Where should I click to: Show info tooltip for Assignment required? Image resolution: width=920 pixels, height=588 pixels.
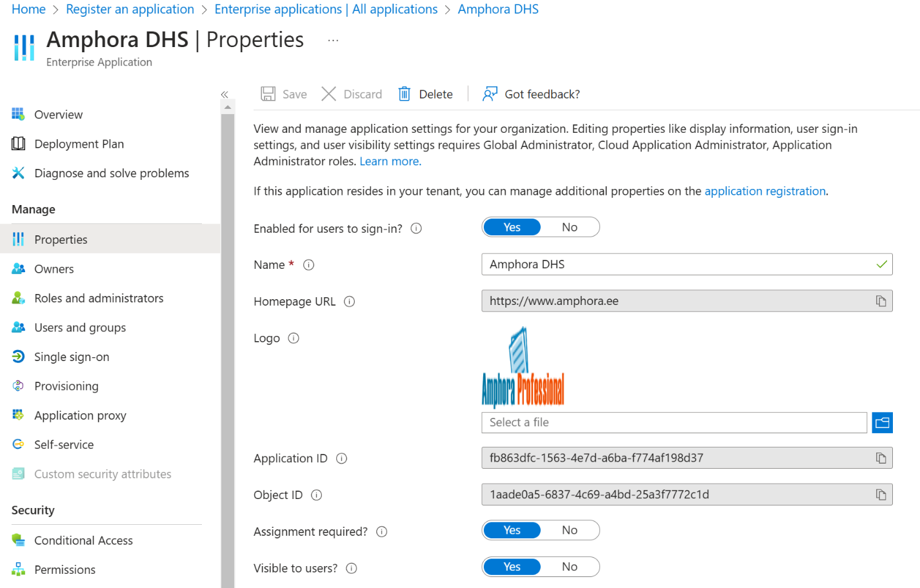[x=381, y=532]
